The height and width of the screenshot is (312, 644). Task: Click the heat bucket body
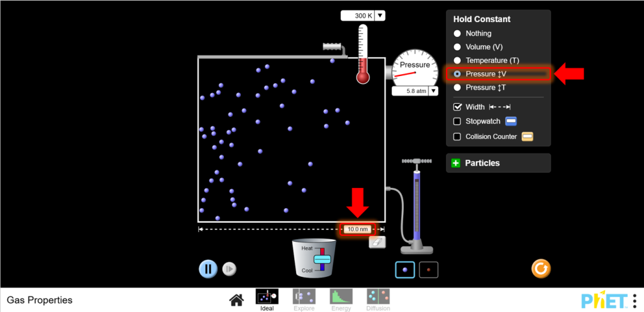point(314,259)
